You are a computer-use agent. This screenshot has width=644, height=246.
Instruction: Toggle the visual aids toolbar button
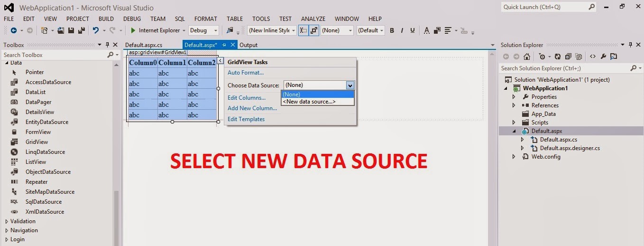[x=304, y=30]
